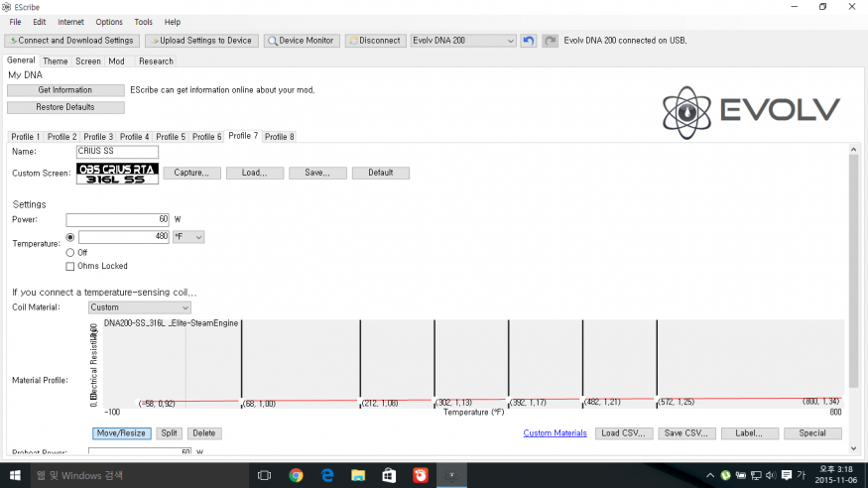Open File Explorer from the taskbar

click(x=358, y=475)
